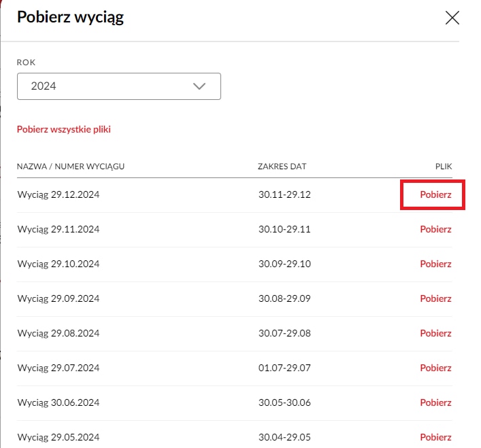Download the statement Wyciąg 29.12.2024

[435, 194]
